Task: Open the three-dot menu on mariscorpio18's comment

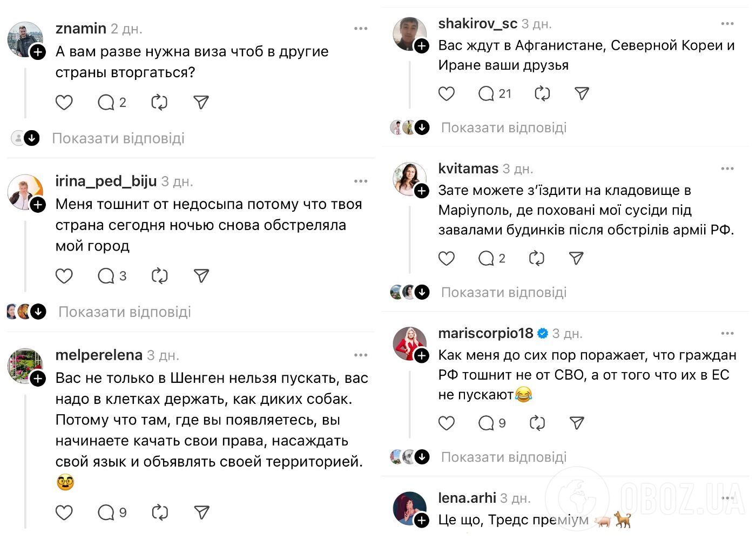Action: click(x=727, y=333)
